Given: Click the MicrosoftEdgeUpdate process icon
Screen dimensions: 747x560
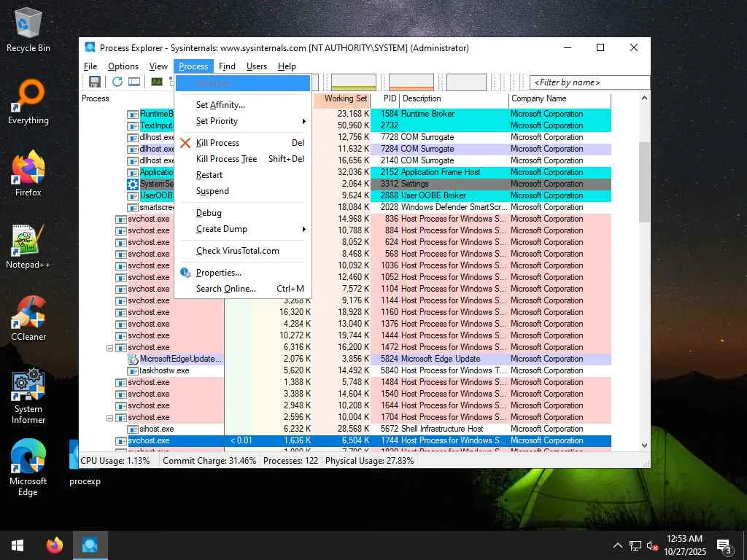Looking at the screenshot, I should tap(133, 359).
